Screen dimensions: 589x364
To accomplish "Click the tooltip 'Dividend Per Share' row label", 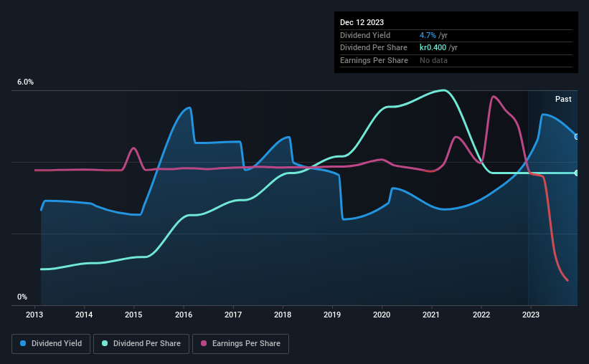I will click(373, 48).
